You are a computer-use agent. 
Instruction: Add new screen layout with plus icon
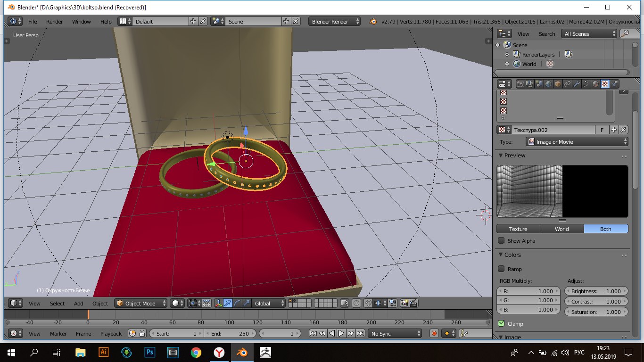click(193, 21)
